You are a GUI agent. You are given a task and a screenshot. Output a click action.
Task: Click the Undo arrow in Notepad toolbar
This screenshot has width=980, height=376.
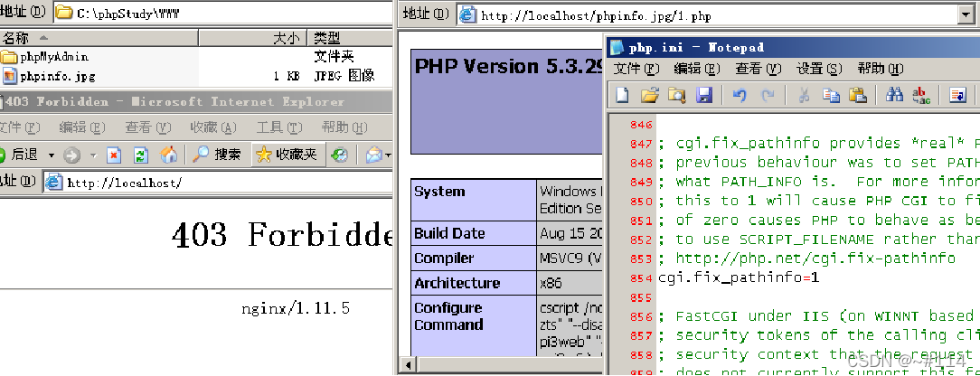(x=740, y=95)
